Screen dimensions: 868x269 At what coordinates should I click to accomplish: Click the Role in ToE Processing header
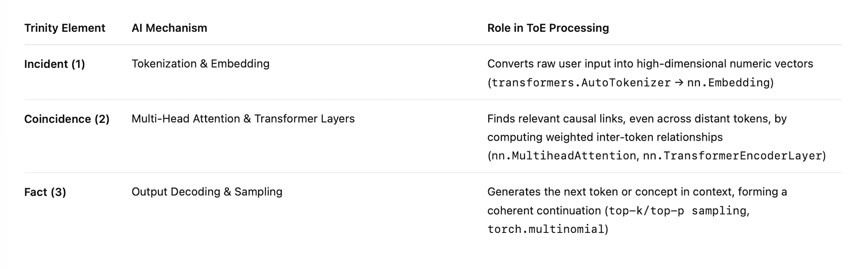(548, 28)
